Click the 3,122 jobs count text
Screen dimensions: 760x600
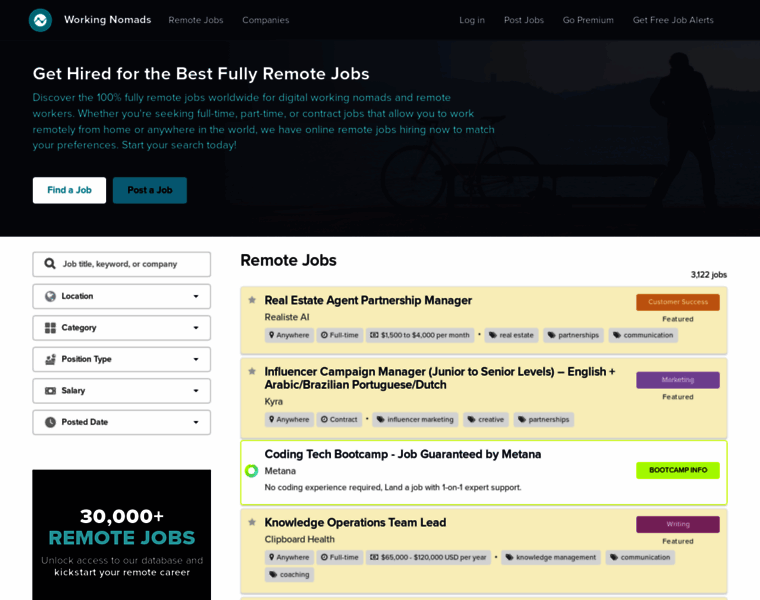coord(709,275)
